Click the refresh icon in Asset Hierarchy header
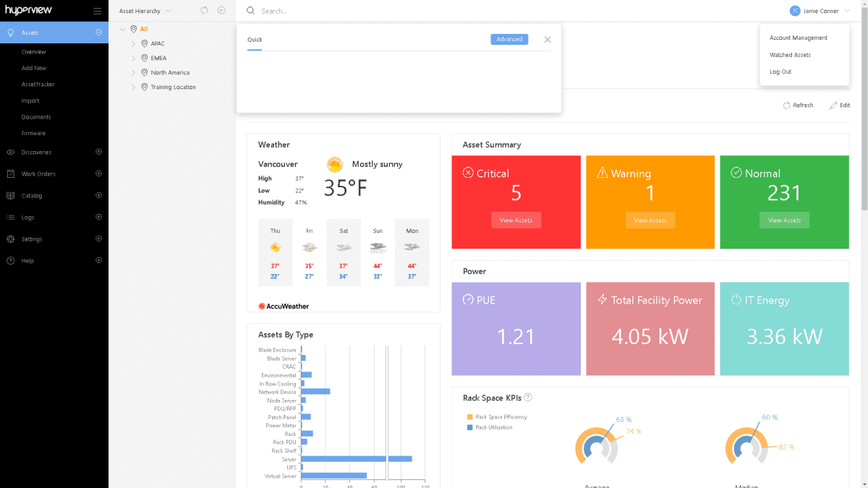The height and width of the screenshot is (488, 868). 205,11
